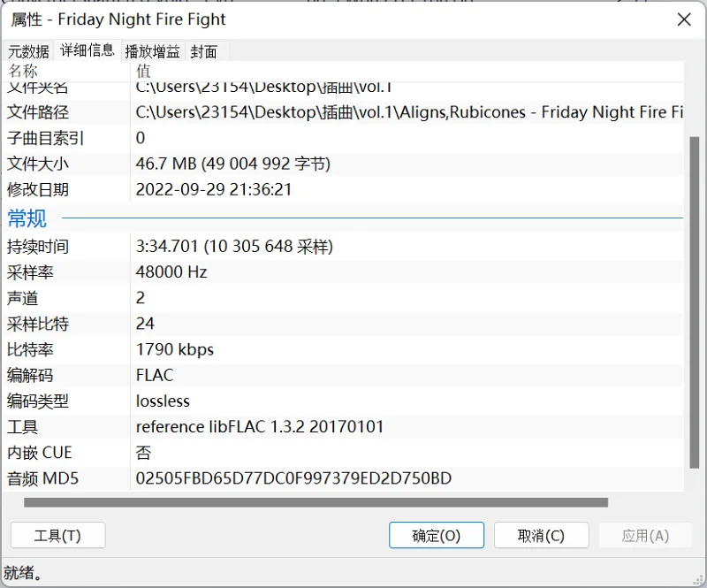Open the 播放增益 tab
Viewport: 707px width, 588px height.
[x=152, y=51]
